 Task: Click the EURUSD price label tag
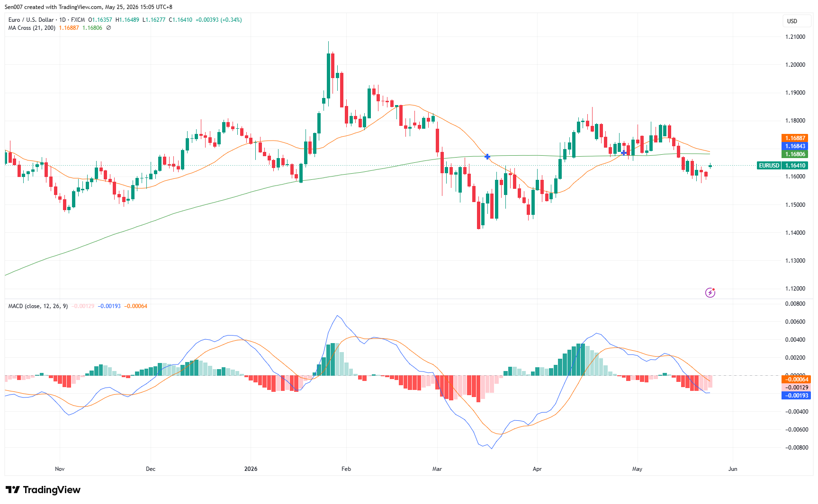[769, 166]
